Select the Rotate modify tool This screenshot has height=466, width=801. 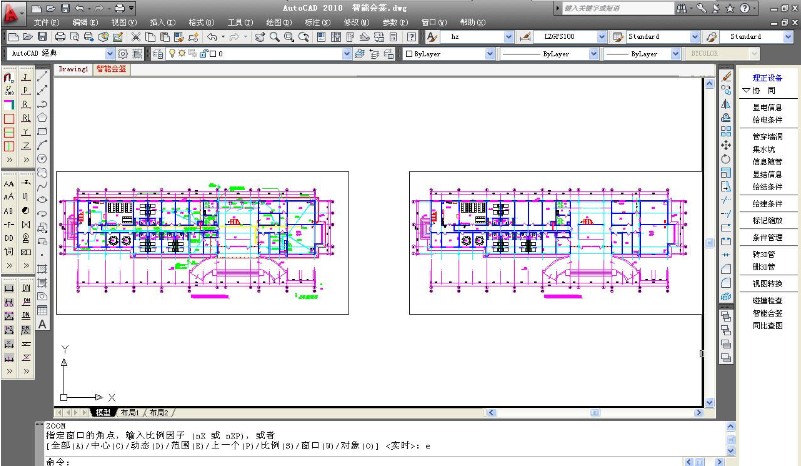point(726,159)
